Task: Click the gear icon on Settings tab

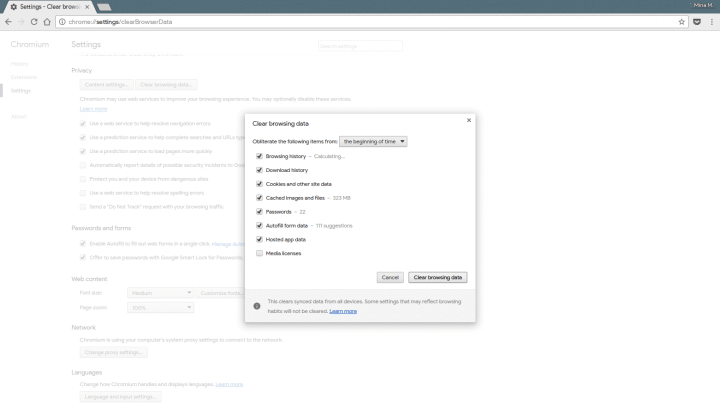Action: 14,7
